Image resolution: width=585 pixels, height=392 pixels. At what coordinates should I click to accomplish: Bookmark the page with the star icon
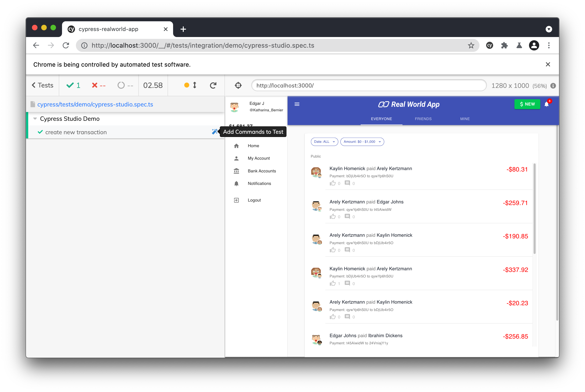(471, 46)
